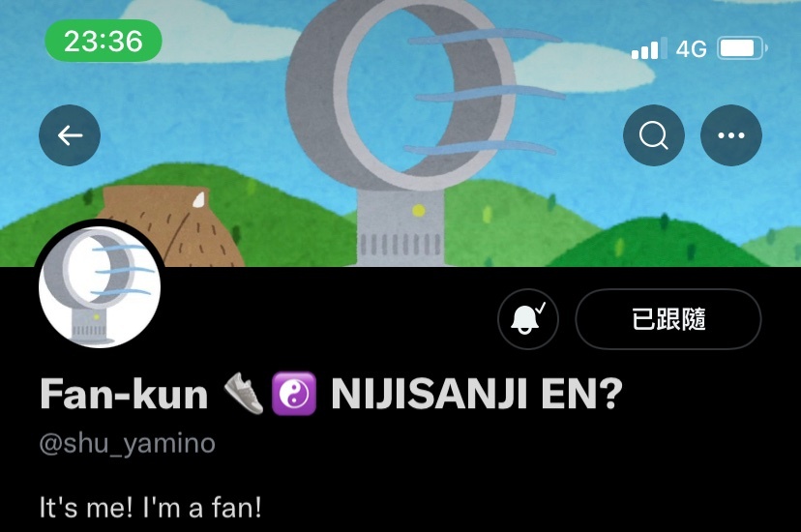Open the header banner at the bladeless fan

[400, 133]
